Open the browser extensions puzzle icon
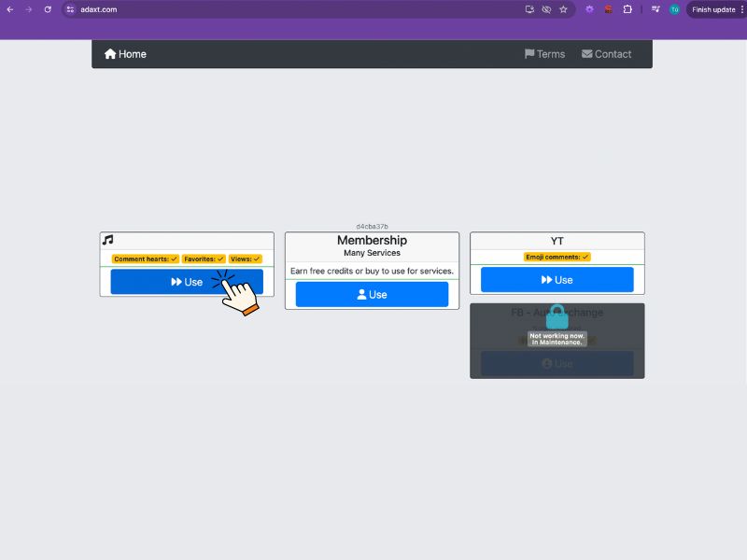The image size is (747, 560). [x=627, y=9]
